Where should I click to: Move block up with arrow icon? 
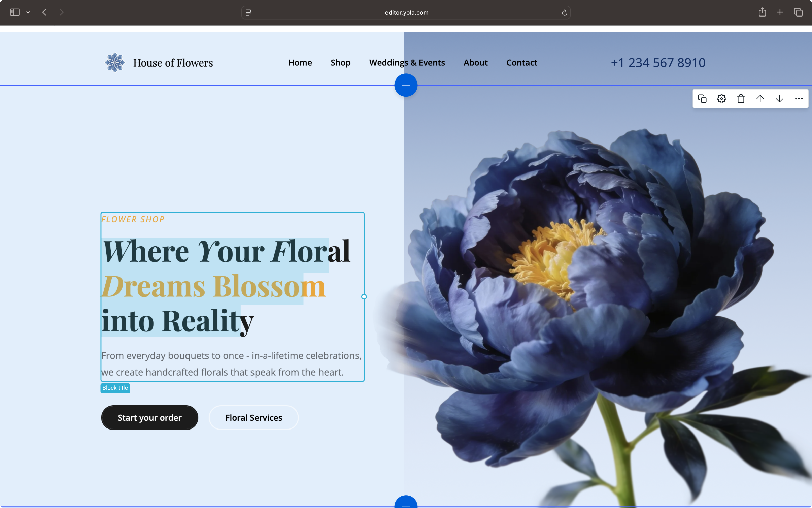[760, 99]
